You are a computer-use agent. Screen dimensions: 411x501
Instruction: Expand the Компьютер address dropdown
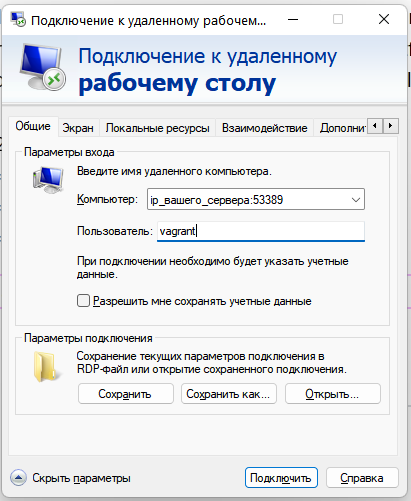(x=356, y=200)
